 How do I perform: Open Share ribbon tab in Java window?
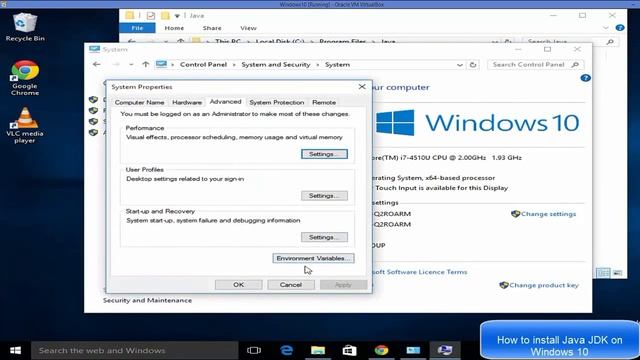(x=212, y=28)
